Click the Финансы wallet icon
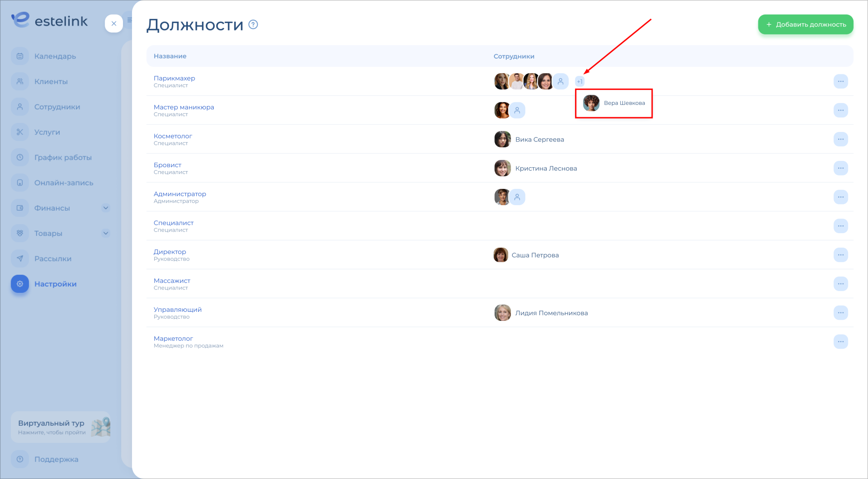Image resolution: width=868 pixels, height=479 pixels. click(20, 208)
